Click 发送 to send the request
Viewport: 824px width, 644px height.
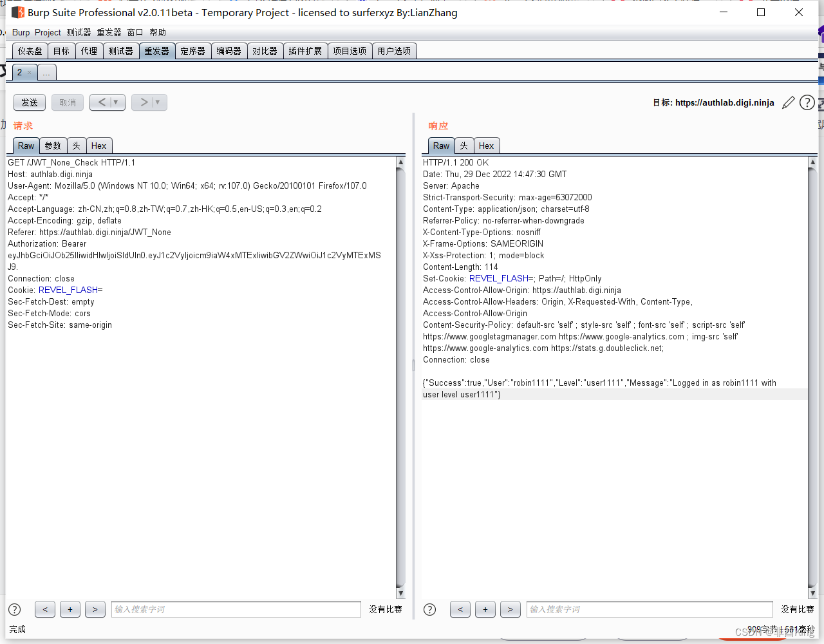[30, 102]
